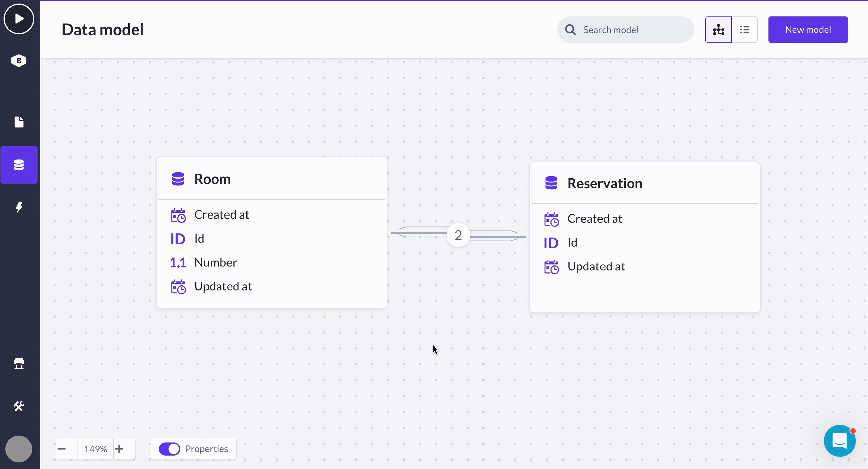Open the Room model title

click(x=212, y=179)
